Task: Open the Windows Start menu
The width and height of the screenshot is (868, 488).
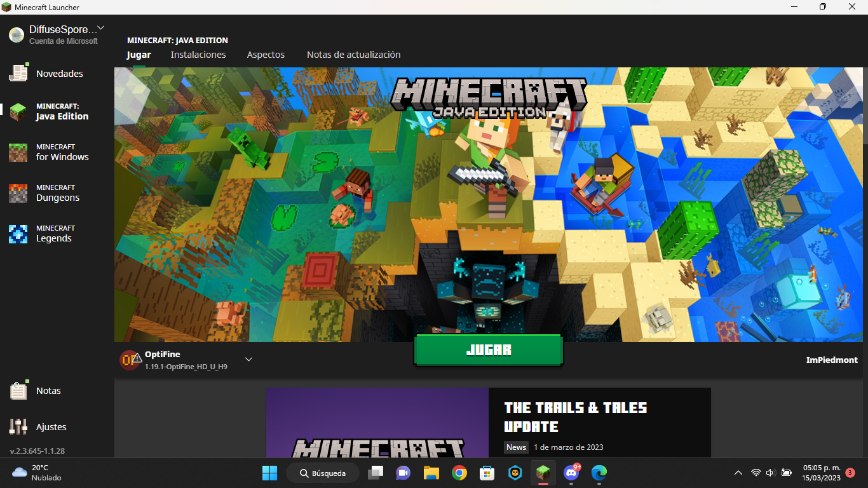Action: pos(269,473)
